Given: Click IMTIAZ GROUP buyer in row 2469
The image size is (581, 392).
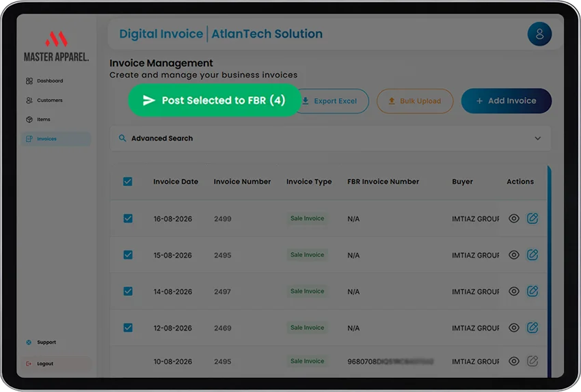Looking at the screenshot, I should pos(476,328).
